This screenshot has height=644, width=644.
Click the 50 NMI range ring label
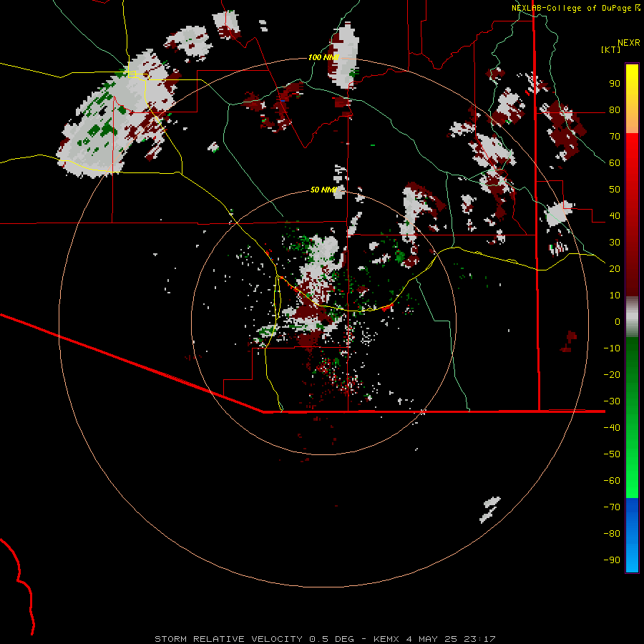(x=323, y=190)
